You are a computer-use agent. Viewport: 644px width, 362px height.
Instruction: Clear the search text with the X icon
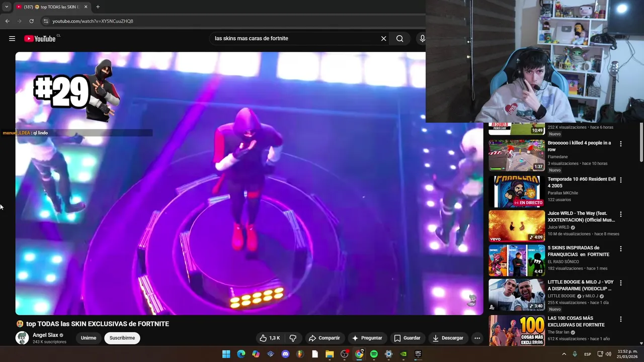point(383,38)
